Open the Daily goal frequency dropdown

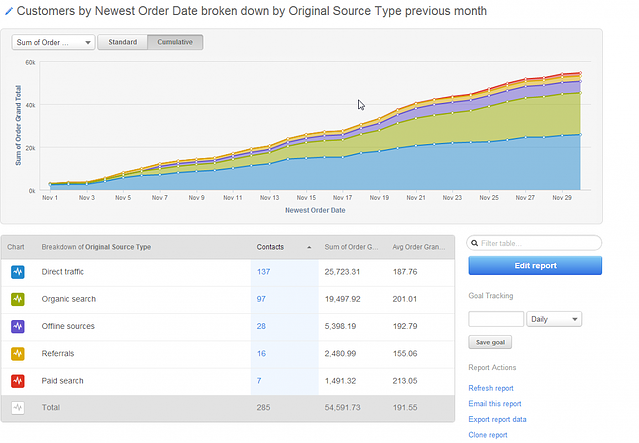click(554, 319)
